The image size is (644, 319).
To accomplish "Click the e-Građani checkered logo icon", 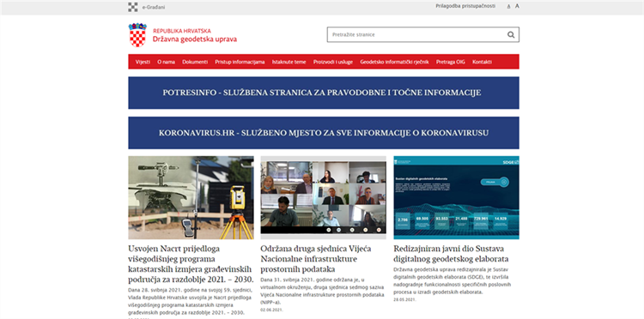I will (132, 7).
